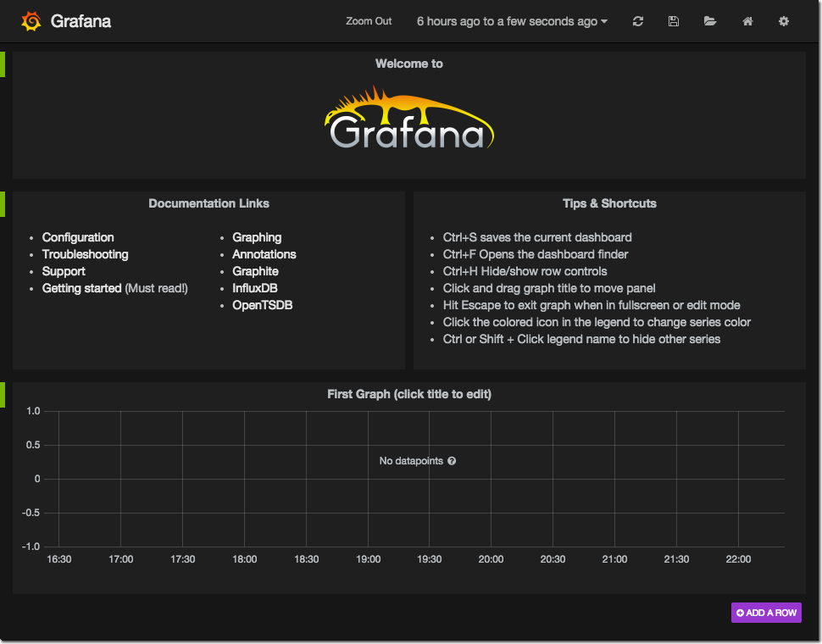Viewport: 822px width, 644px height.
Task: Open the green row handle beside First Graph
Action: click(2, 395)
